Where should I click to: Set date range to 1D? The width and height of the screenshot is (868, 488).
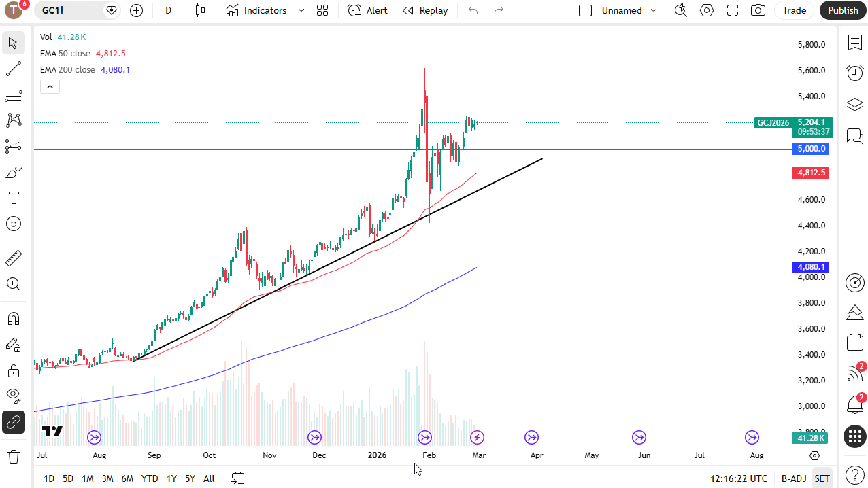[49, 478]
